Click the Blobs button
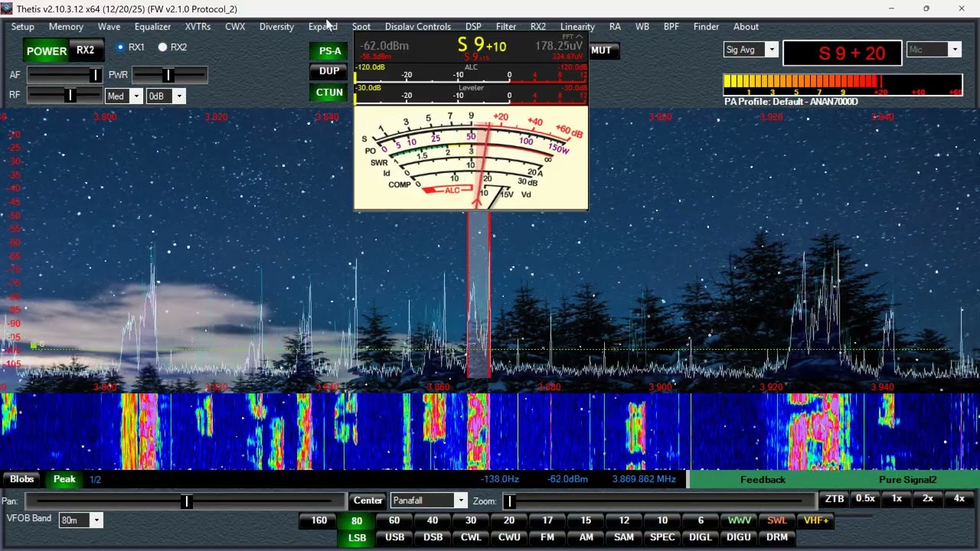This screenshot has height=551, width=980. tap(21, 479)
